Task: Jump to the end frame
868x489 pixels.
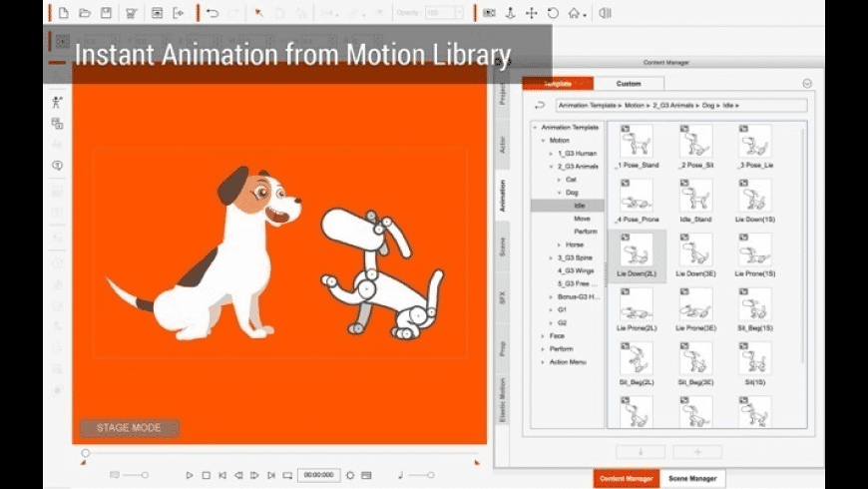Action: coord(270,475)
